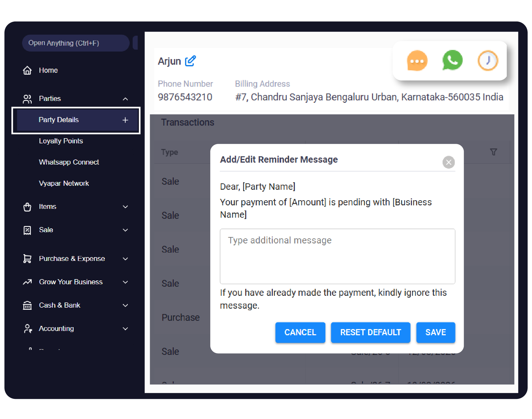
Task: Select the Items icon in the sidebar
Action: [x=27, y=207]
